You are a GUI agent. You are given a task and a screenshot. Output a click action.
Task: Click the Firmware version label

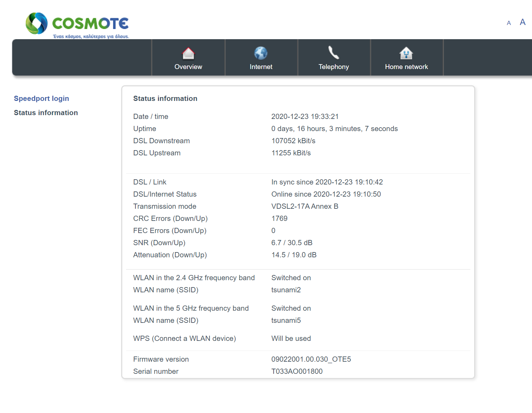pos(161,359)
